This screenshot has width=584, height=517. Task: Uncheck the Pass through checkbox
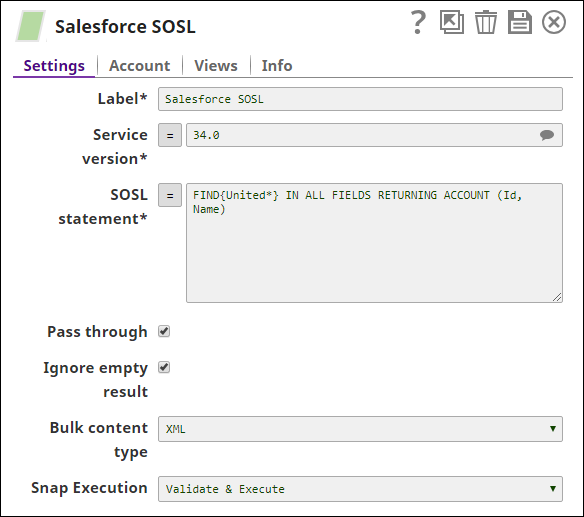[164, 331]
